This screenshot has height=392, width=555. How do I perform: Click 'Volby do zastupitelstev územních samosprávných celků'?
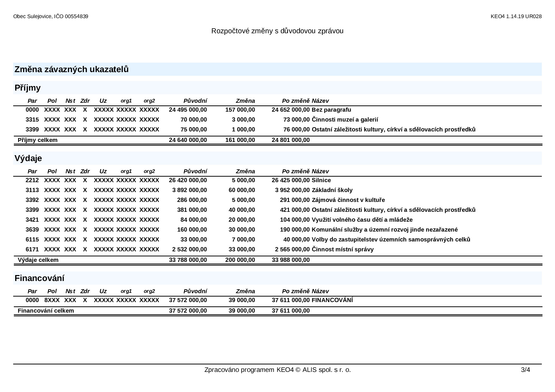391,239
